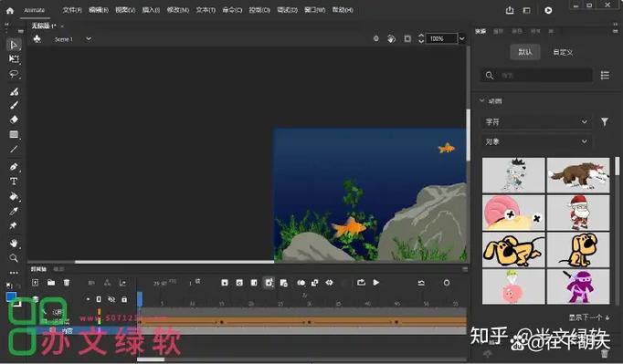Click the zoom stepper arrows
This screenshot has height=364, width=623.
[421, 38]
